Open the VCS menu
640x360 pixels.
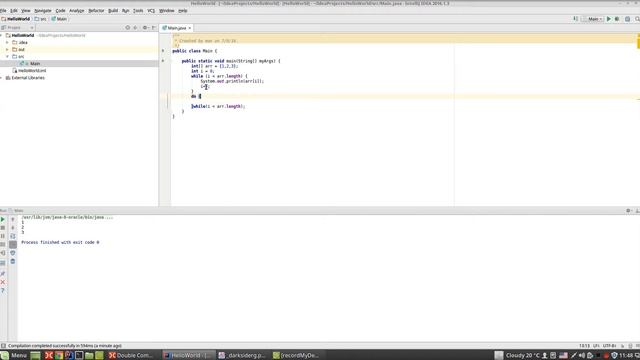pyautogui.click(x=151, y=11)
